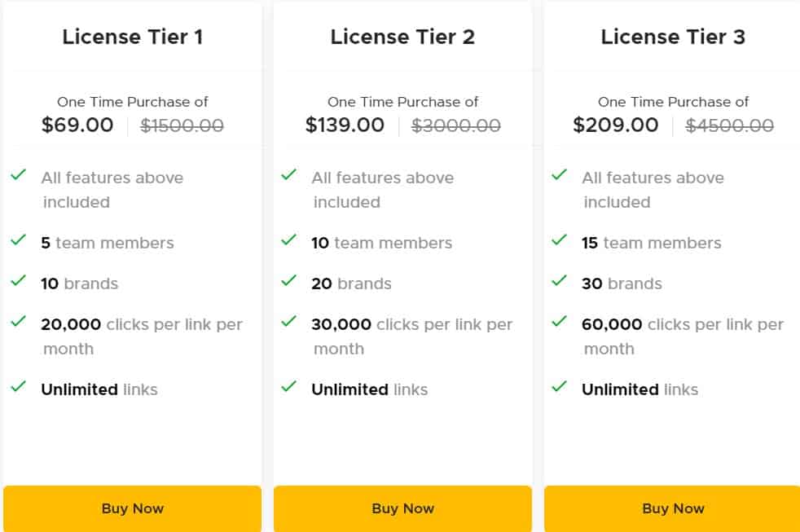Click the 'License Tier 2' header
The image size is (800, 532).
(402, 37)
